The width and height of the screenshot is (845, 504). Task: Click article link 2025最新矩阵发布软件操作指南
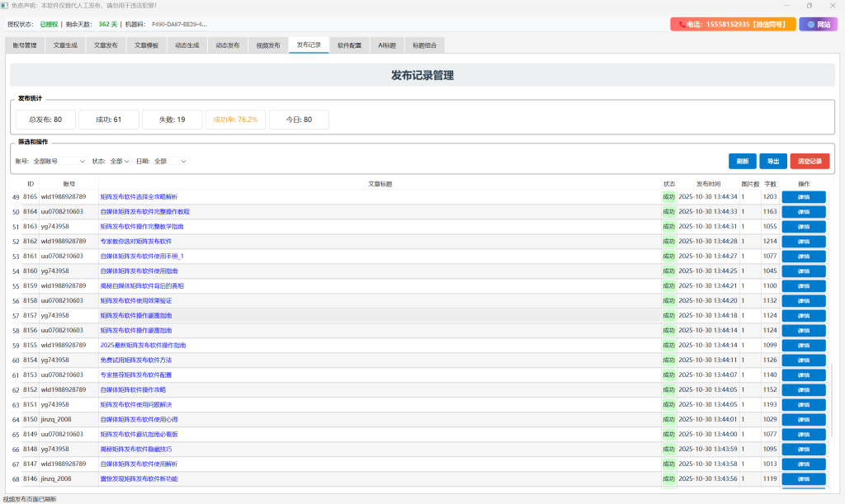point(143,346)
